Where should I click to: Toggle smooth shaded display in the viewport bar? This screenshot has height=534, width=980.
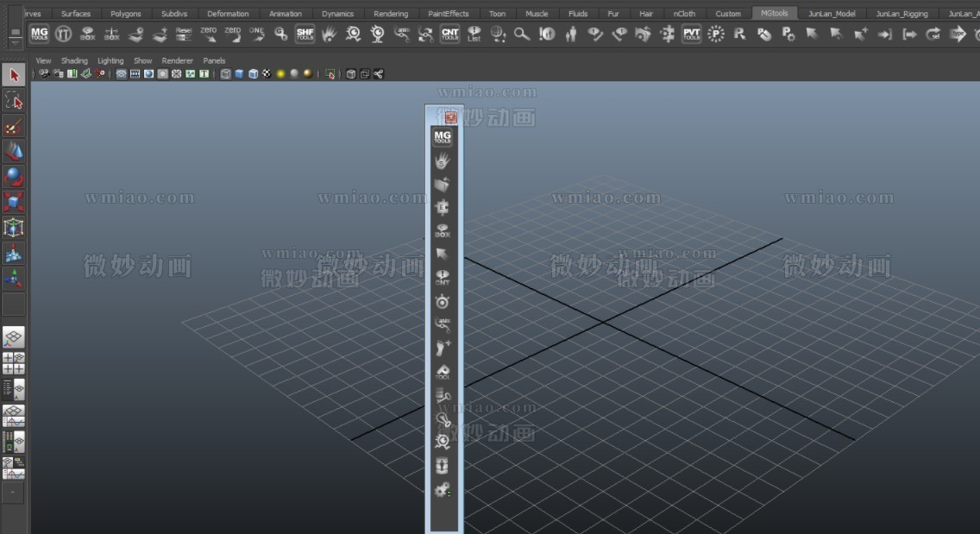point(147,73)
